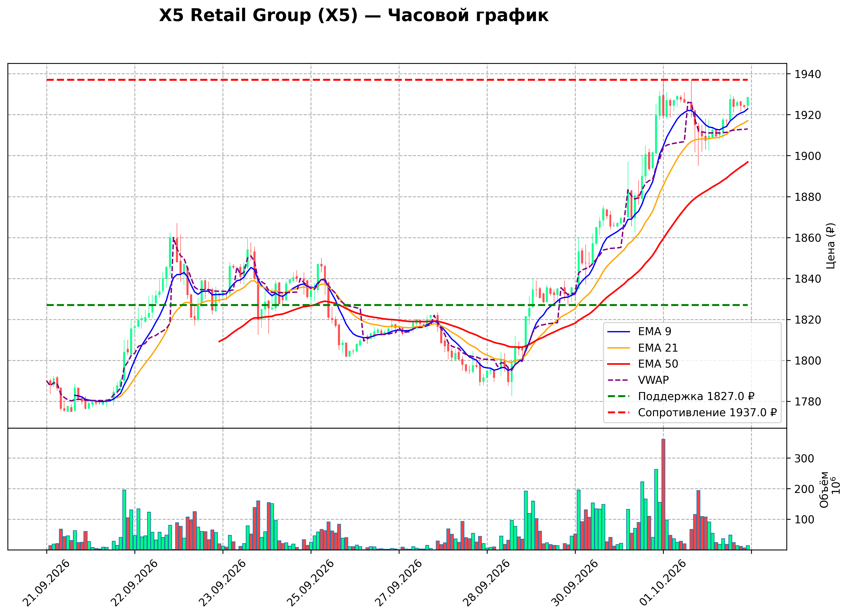Click the 1800 price axis label

click(808, 361)
